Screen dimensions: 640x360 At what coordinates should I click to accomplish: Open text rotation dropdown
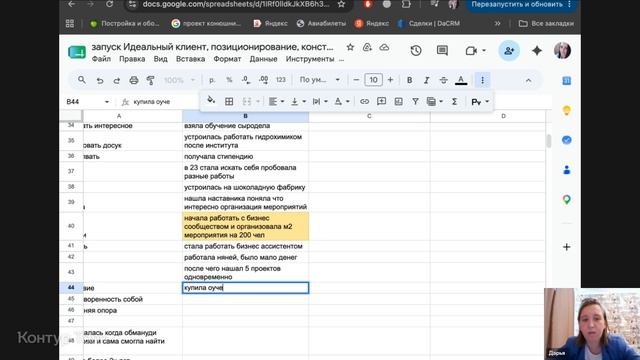click(x=342, y=102)
